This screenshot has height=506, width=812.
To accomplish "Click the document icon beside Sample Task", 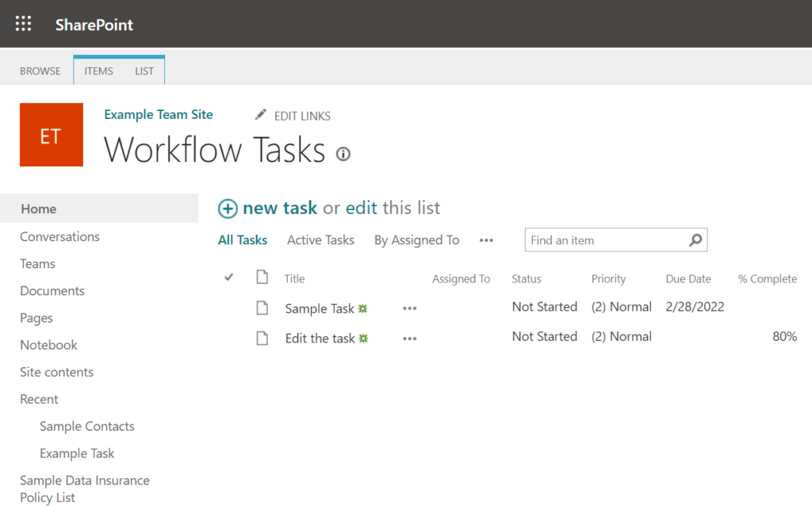I will click(x=262, y=307).
